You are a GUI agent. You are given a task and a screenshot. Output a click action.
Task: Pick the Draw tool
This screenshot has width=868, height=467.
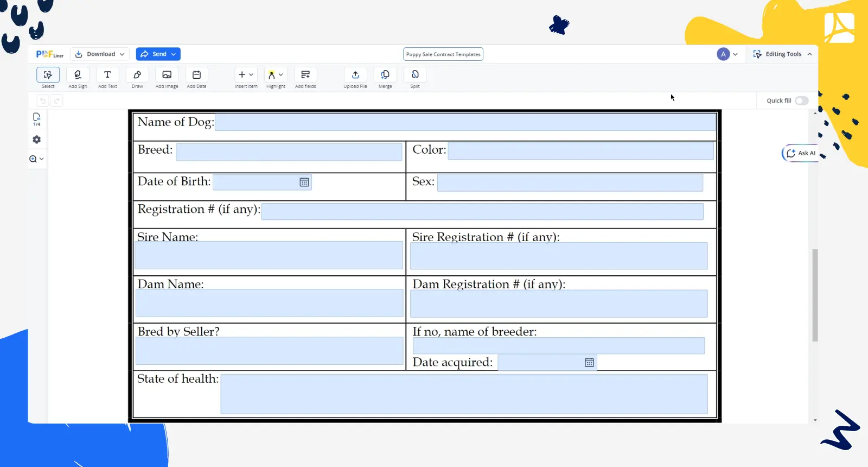tap(137, 75)
